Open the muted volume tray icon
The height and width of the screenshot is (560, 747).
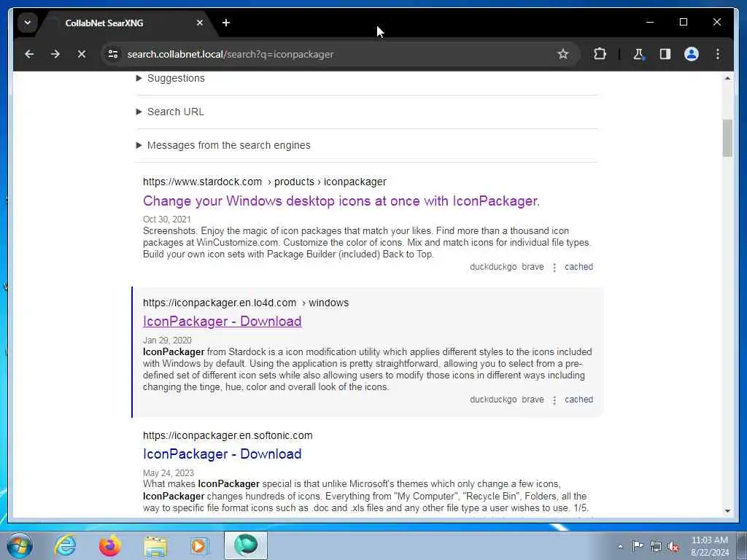click(x=673, y=546)
